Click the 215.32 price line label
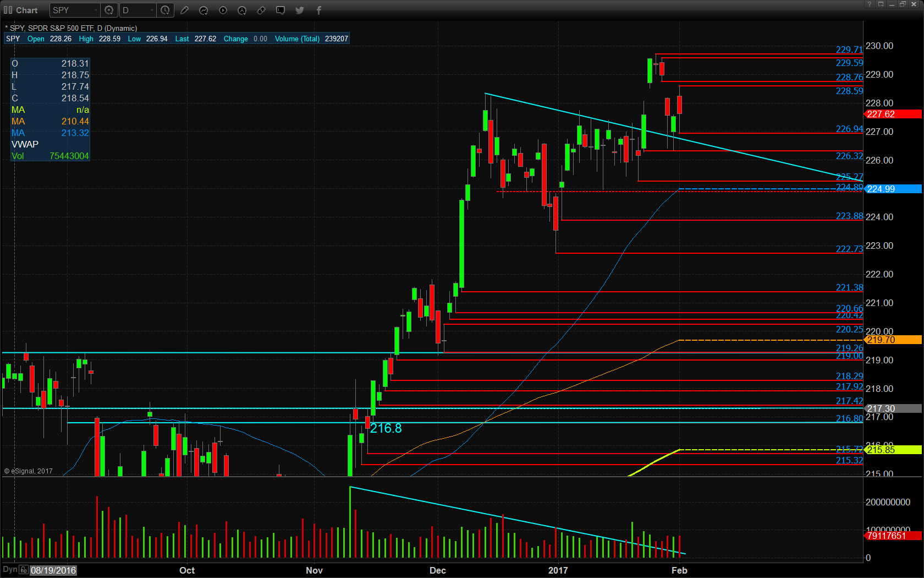 click(850, 460)
